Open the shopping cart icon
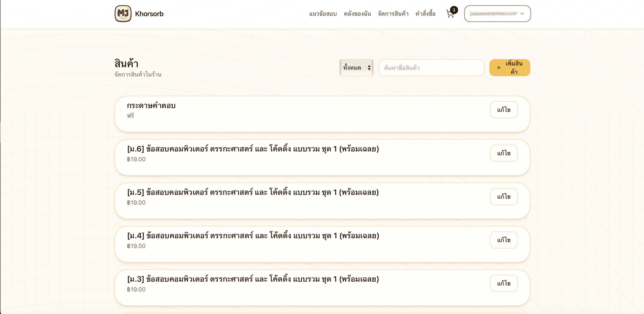 pos(450,13)
